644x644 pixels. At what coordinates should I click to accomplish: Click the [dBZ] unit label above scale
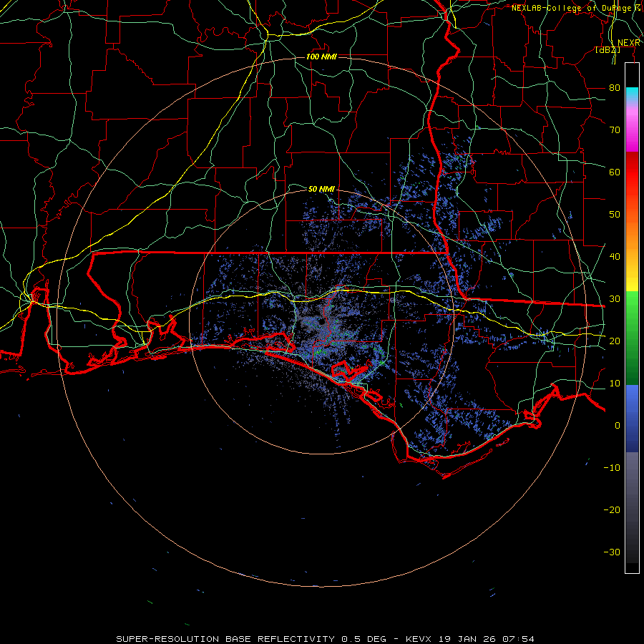coord(608,50)
